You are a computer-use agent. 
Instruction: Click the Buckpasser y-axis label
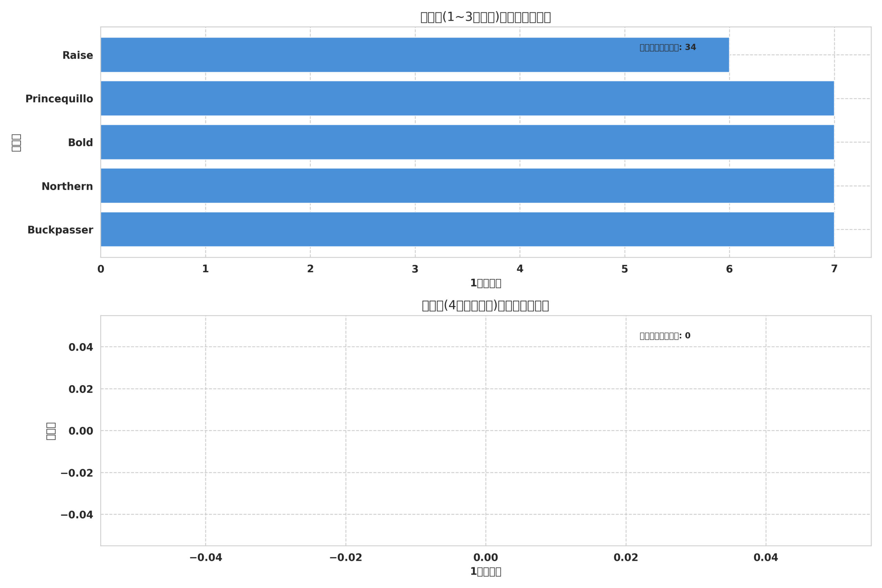60,230
